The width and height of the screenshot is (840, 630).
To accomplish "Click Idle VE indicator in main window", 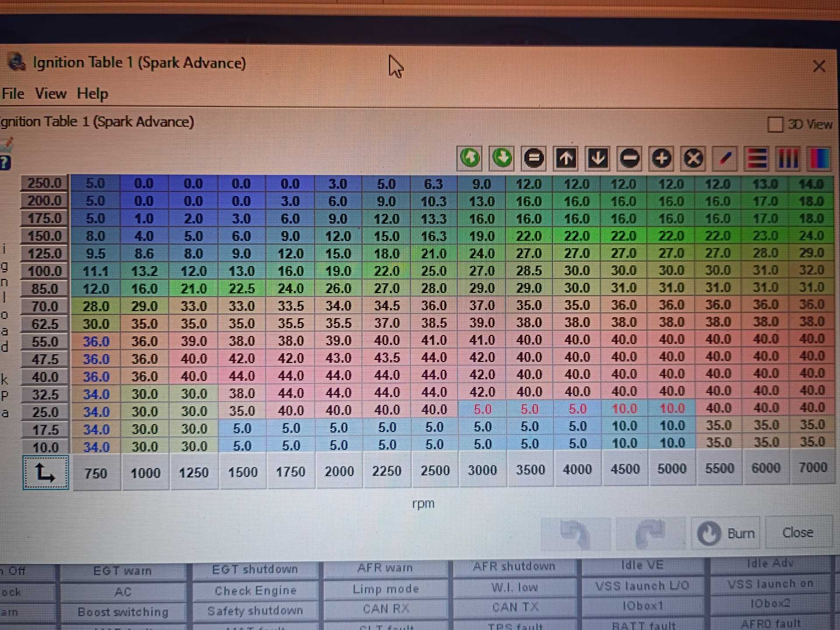I will click(x=642, y=565).
